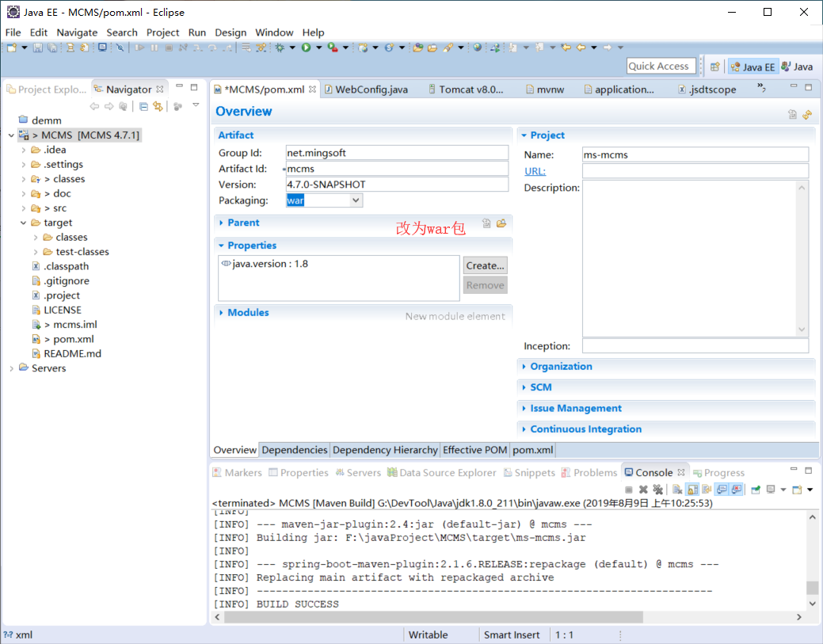Click the Run Last Tool red-toolbox icon
This screenshot has width=823, height=644.
[333, 48]
